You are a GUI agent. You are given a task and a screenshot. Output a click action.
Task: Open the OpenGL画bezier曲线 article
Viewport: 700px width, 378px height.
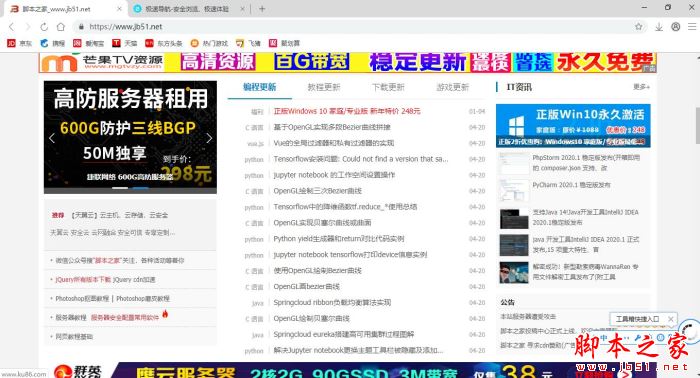click(x=307, y=287)
